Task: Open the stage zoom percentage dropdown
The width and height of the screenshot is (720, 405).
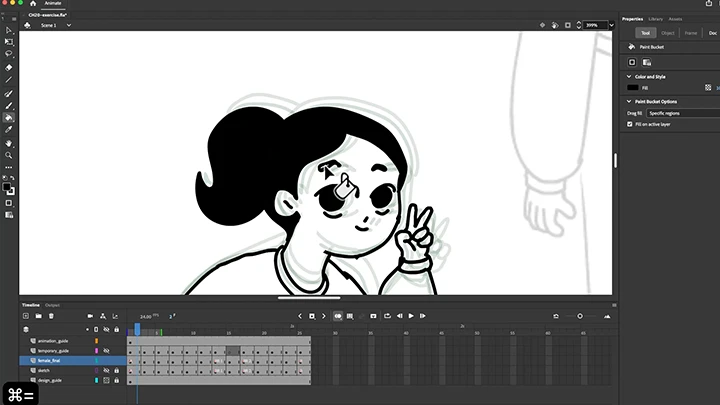Action: (596, 25)
